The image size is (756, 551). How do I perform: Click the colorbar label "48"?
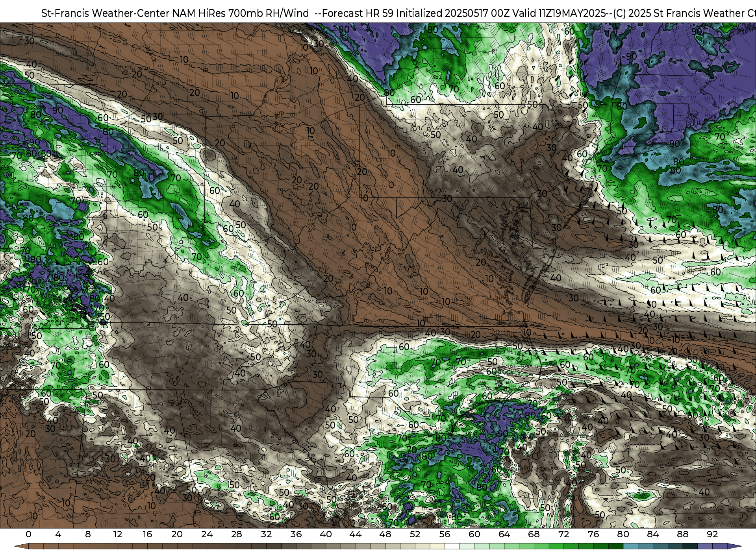[385, 534]
